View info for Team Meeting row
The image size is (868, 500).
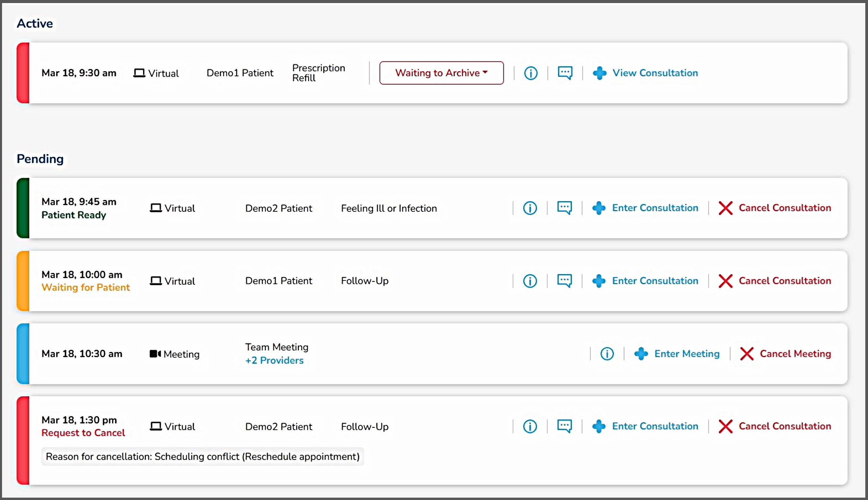pyautogui.click(x=607, y=354)
